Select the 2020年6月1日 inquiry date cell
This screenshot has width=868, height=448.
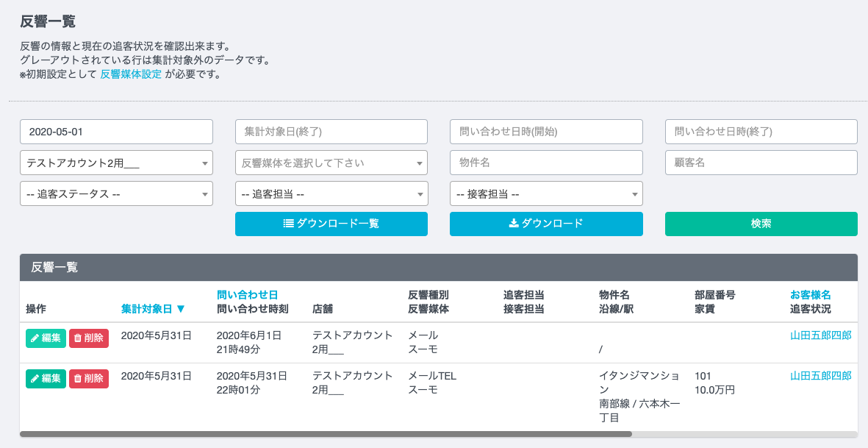coord(249,335)
